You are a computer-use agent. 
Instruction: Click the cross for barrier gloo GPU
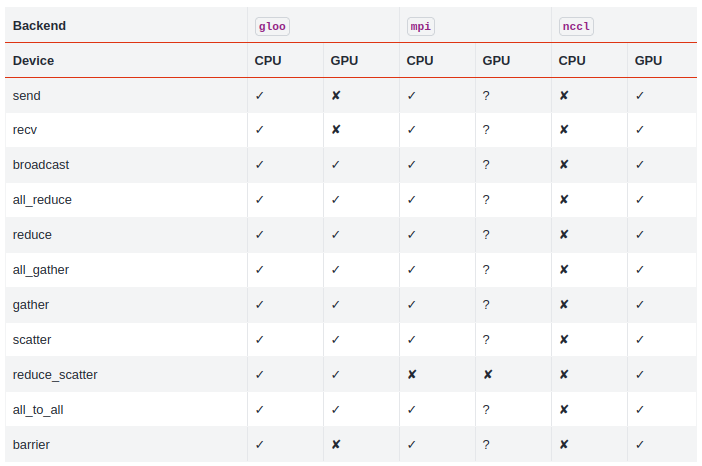click(x=336, y=444)
